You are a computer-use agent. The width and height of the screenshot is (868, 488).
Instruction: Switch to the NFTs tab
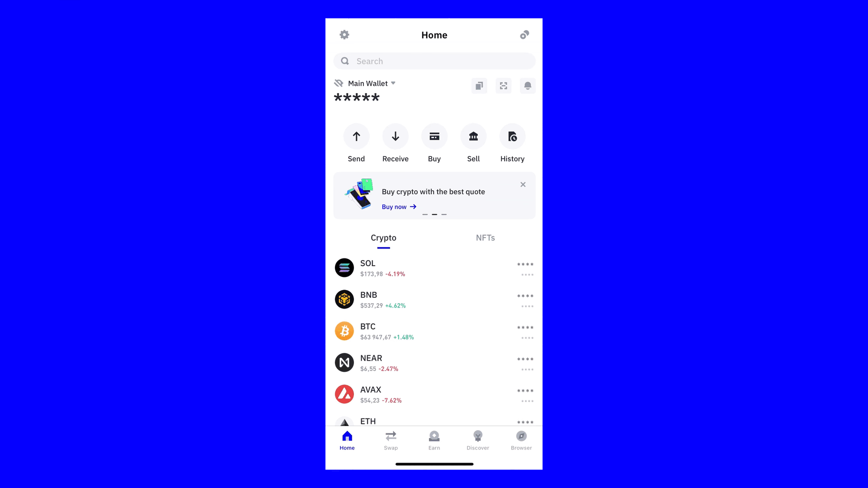click(x=485, y=237)
